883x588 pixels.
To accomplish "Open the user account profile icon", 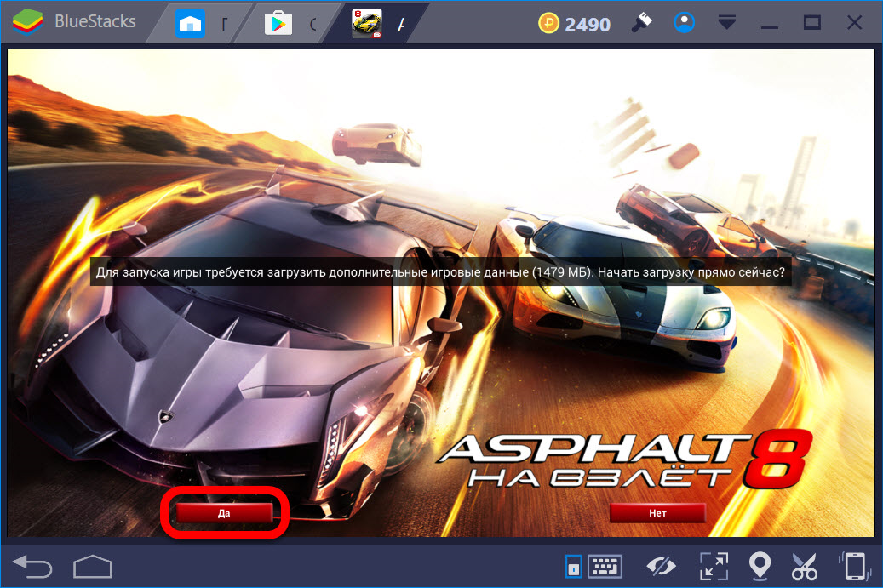I will [684, 24].
